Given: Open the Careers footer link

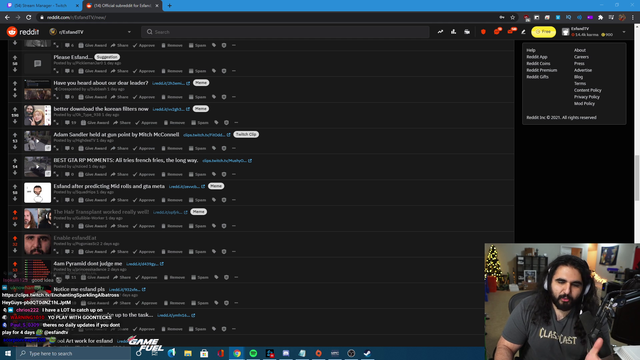Looking at the screenshot, I should tap(581, 57).
